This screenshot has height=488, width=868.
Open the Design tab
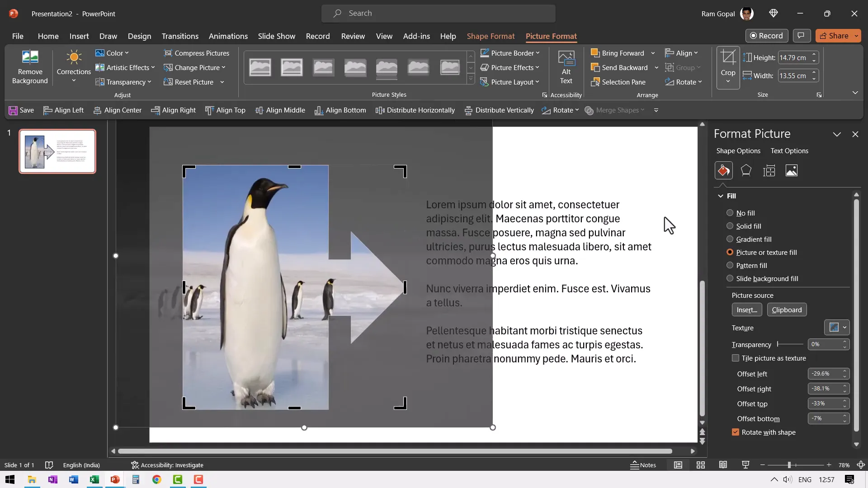[x=139, y=36]
